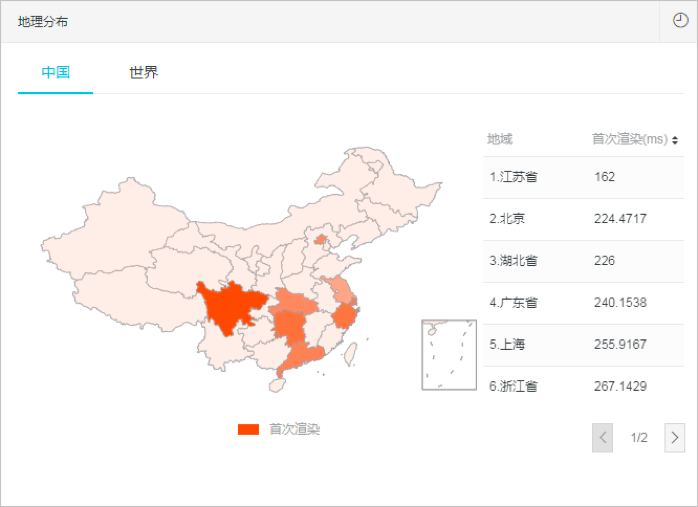698x507 pixels.
Task: Click the value 240.1538
Action: (x=620, y=303)
